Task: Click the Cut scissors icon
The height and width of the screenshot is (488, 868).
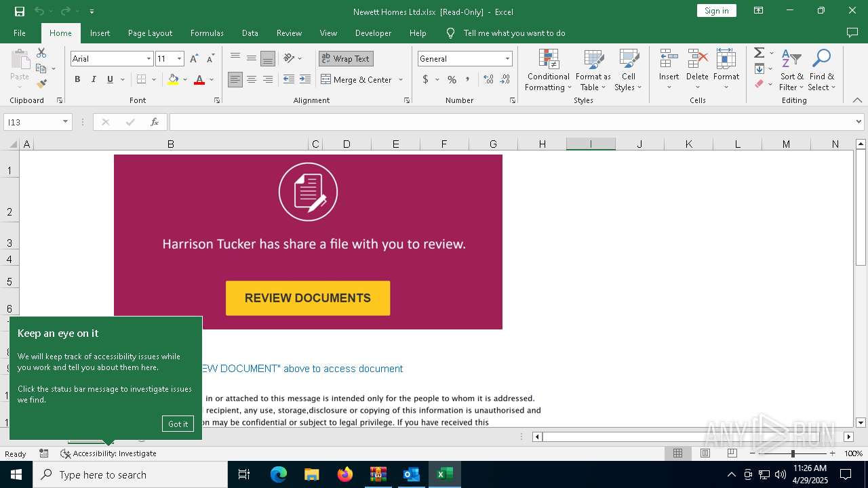Action: [41, 53]
